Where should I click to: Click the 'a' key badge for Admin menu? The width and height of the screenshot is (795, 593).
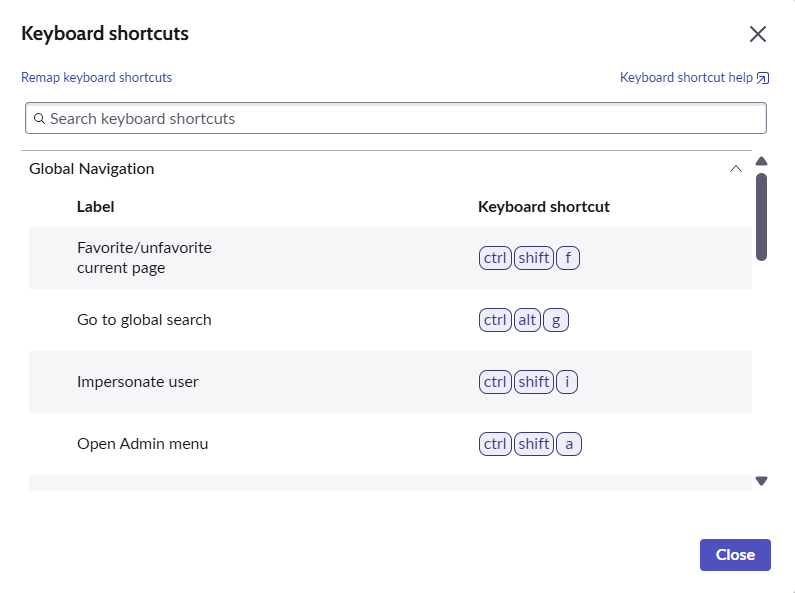coord(569,444)
